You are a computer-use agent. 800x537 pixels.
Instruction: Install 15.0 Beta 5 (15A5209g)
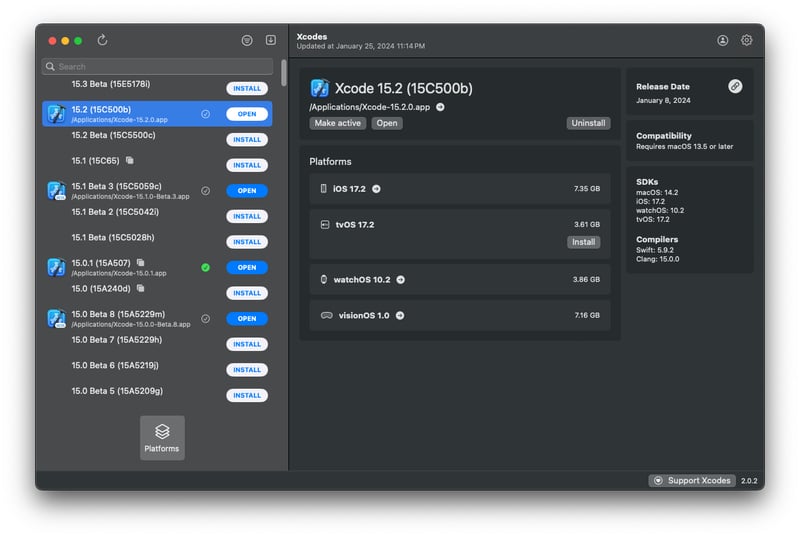(x=247, y=395)
